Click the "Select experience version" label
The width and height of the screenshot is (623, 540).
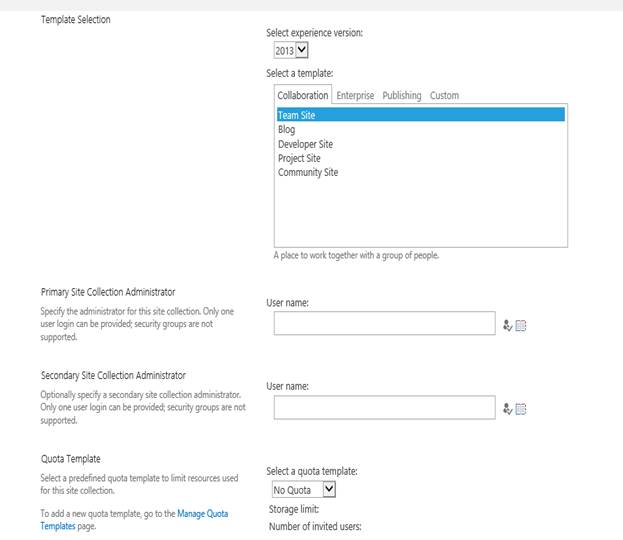pos(314,33)
